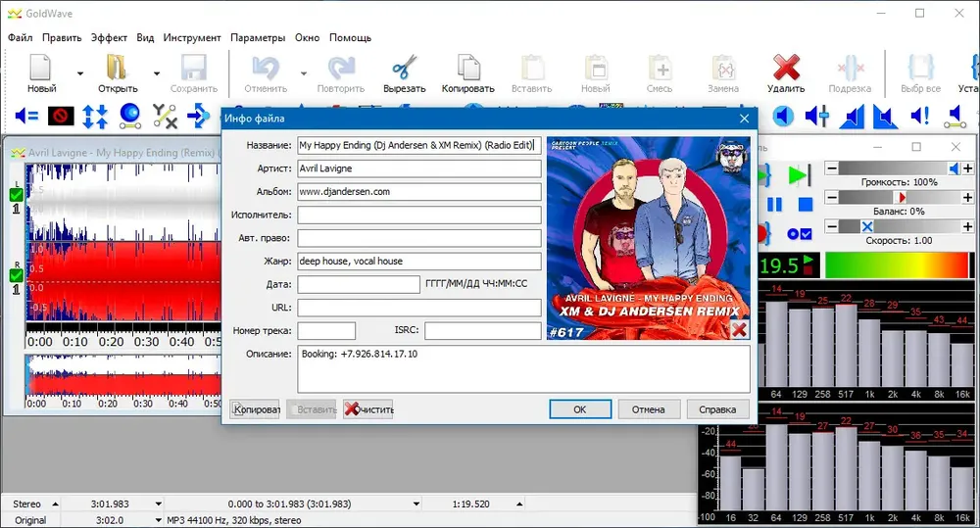
Task: Click the speaker with exclamation mark icon
Action: pos(920,116)
